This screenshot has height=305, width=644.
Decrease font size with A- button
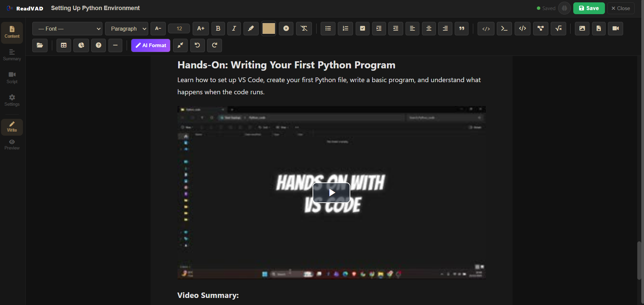coord(158,29)
